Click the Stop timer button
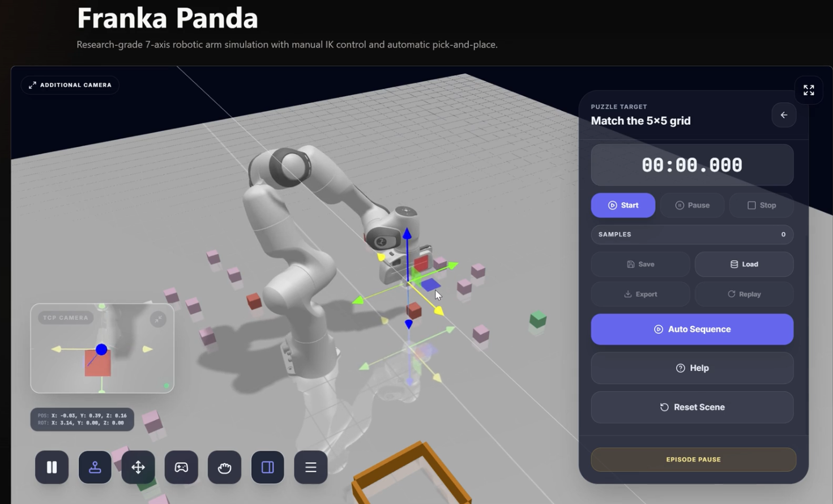This screenshot has width=833, height=504. click(x=761, y=205)
